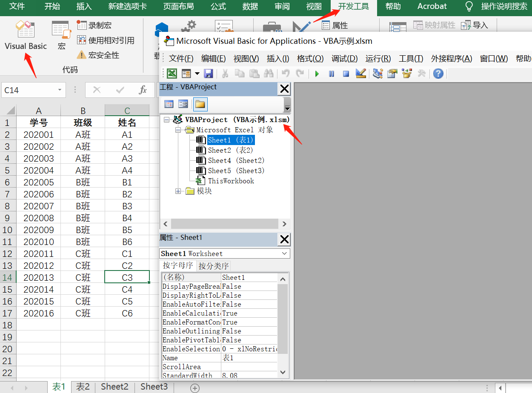Select Sheet4 (Sheet2) in project tree
This screenshot has height=393, width=532.
coord(236,160)
